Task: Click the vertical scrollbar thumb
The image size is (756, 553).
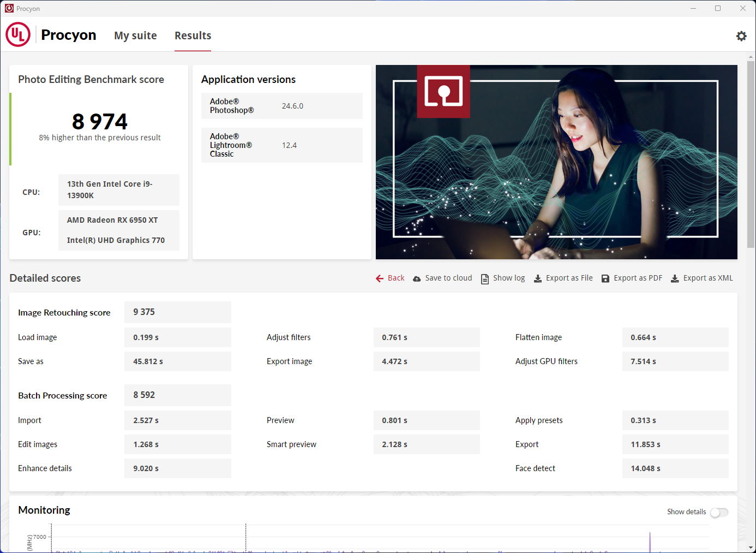Action: [751, 153]
